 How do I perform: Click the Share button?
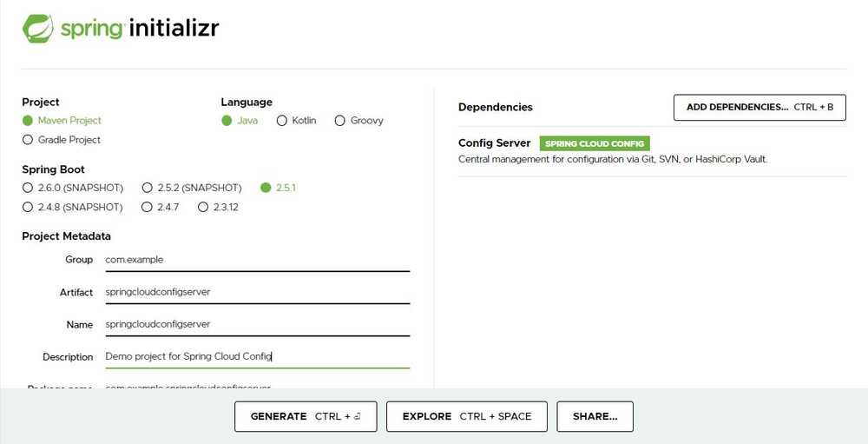click(x=595, y=416)
